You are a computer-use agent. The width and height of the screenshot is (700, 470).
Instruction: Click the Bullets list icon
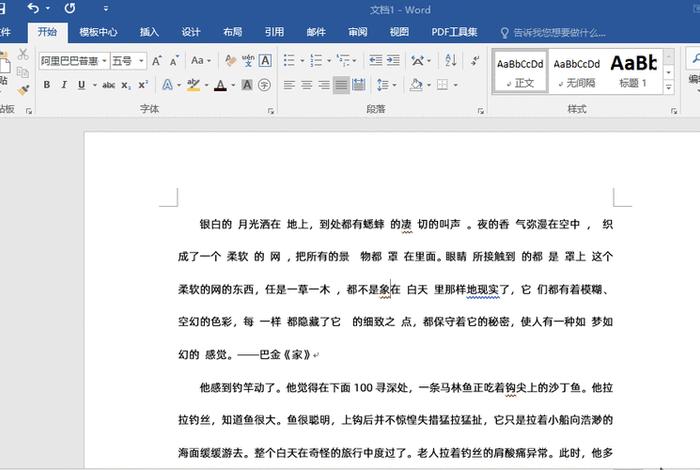[289, 60]
